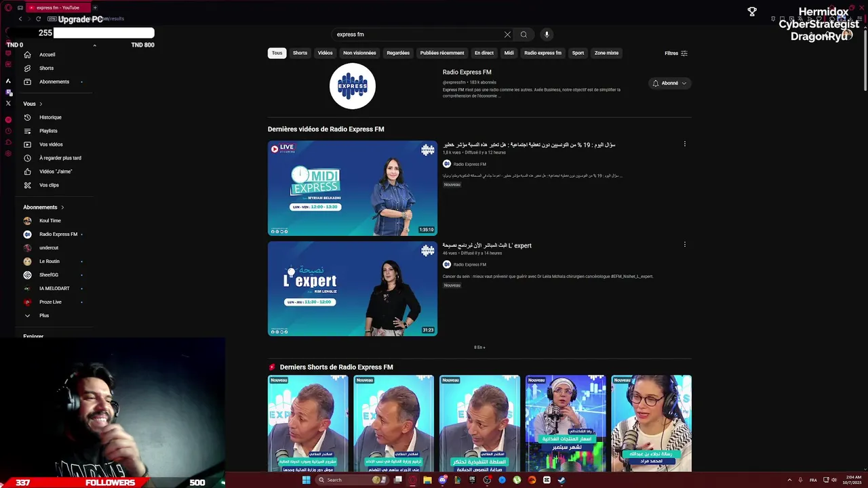This screenshot has width=868, height=488.
Task: Expand the "8 En +" more videos link
Action: pos(479,347)
